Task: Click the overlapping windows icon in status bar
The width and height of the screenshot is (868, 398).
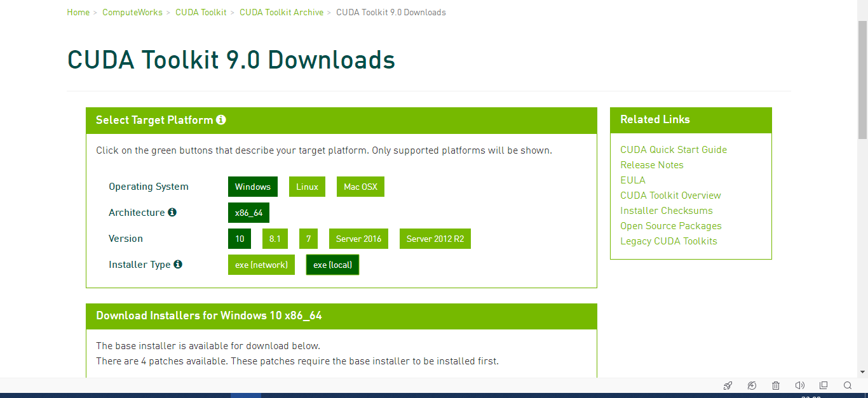Action: tap(824, 385)
